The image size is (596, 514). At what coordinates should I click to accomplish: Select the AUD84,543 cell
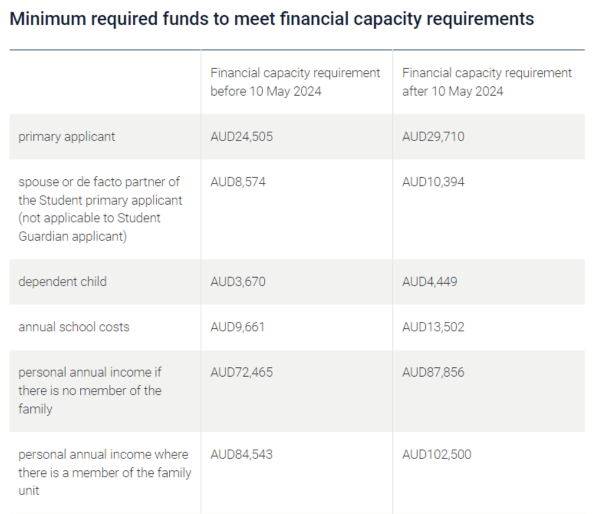coord(242,454)
